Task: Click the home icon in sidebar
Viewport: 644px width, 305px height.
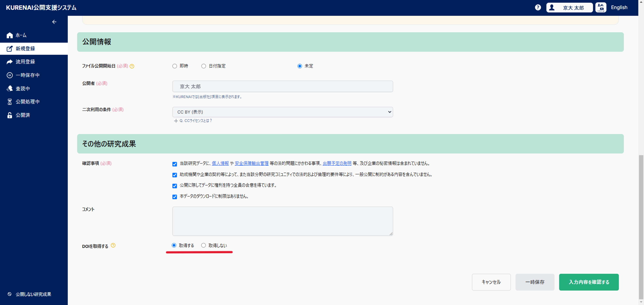Action: click(x=9, y=35)
